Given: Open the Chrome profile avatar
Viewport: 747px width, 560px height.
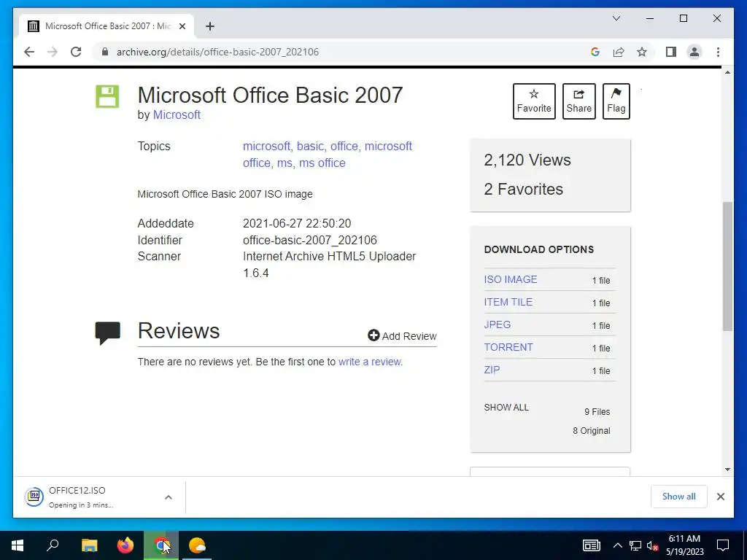Looking at the screenshot, I should pos(694,52).
